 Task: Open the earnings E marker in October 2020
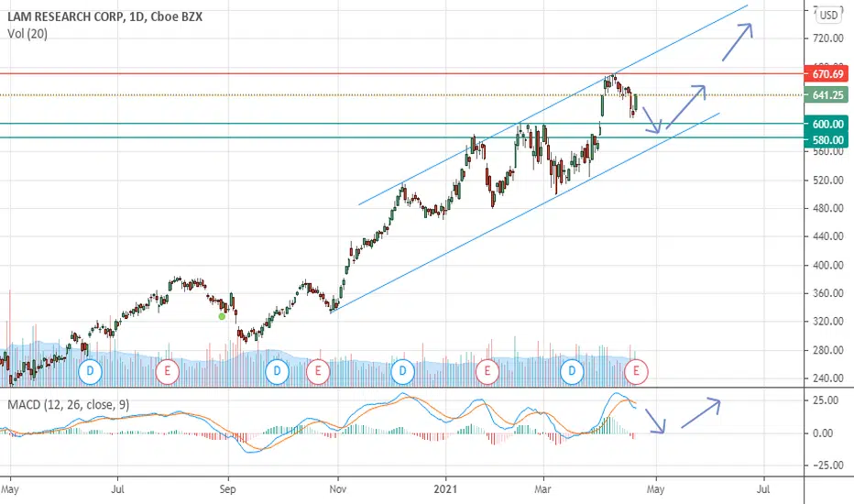click(318, 372)
